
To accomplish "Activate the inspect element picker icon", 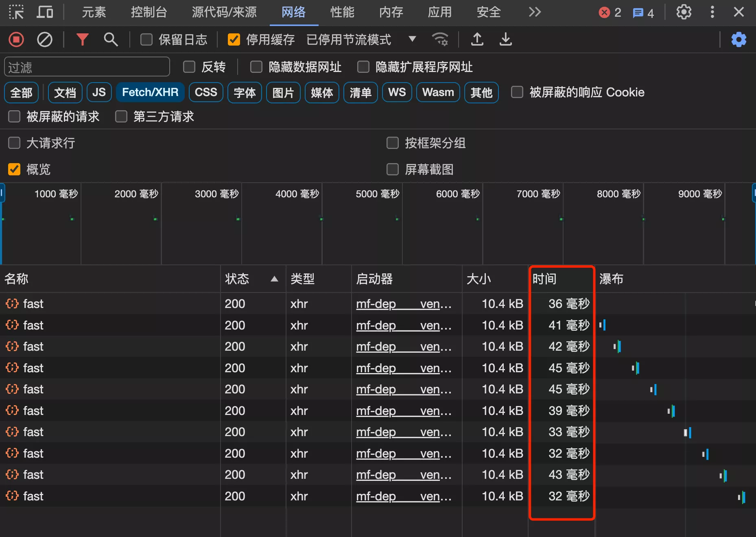I will click(16, 12).
